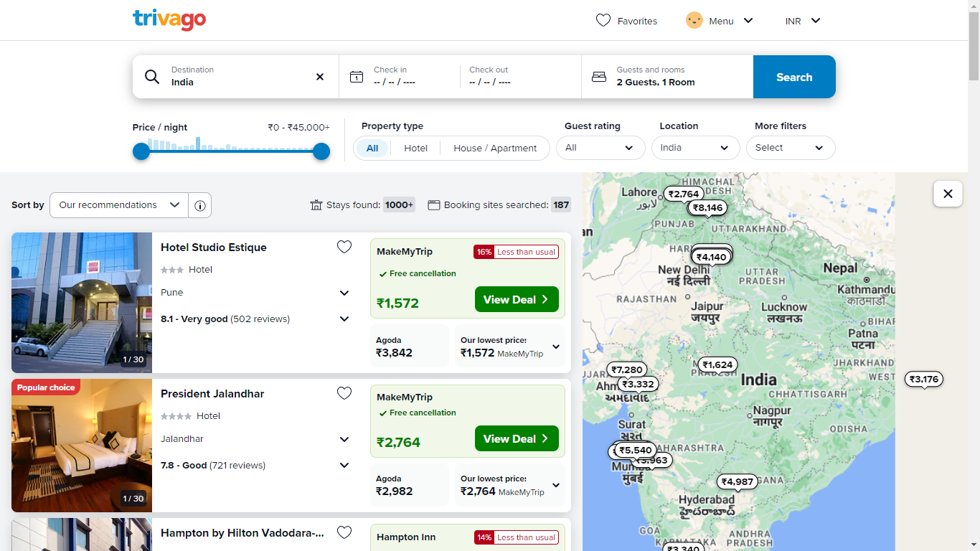Click the ₹3,176 map price marker
The image size is (980, 551).
pos(923,380)
